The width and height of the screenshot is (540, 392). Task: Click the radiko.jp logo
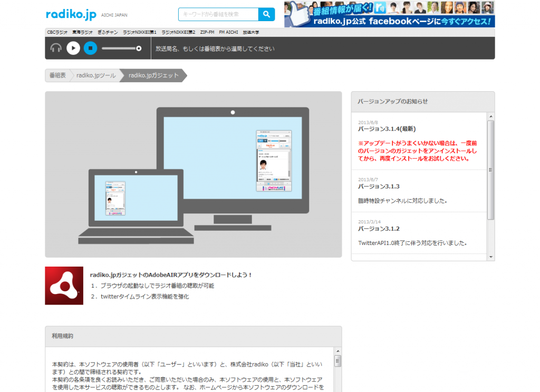[x=70, y=15]
